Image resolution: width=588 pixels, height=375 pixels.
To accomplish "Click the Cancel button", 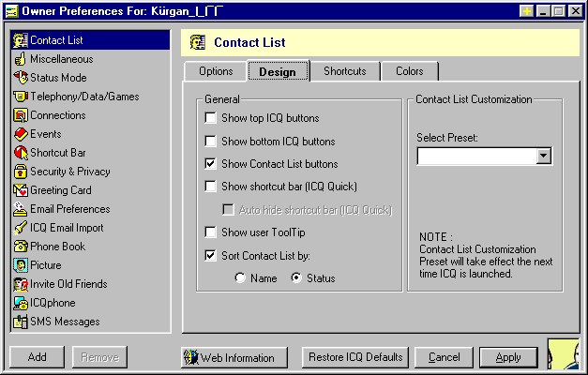I will tap(444, 357).
